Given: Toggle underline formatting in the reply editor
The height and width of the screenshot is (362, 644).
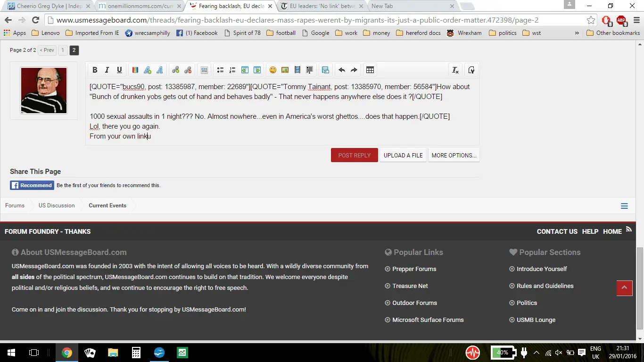Looking at the screenshot, I should click(119, 70).
